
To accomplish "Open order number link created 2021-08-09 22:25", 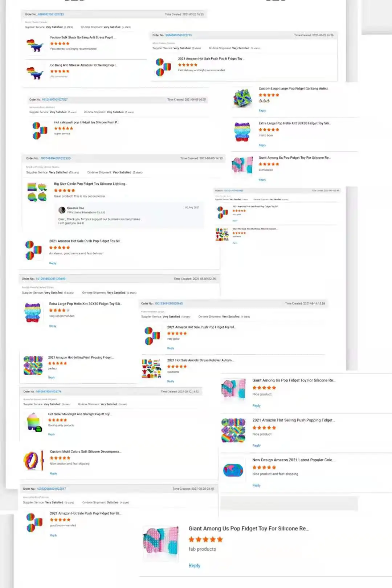I will (50, 279).
